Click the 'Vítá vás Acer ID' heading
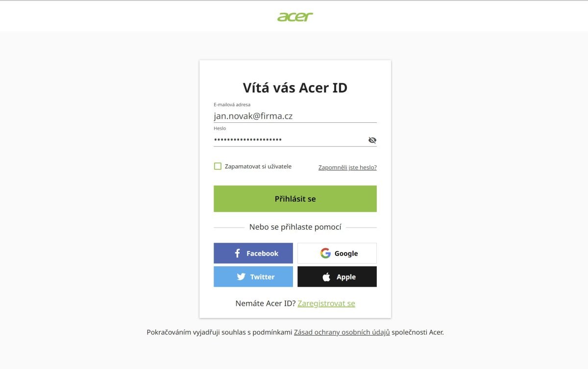The image size is (588, 369). pyautogui.click(x=295, y=88)
